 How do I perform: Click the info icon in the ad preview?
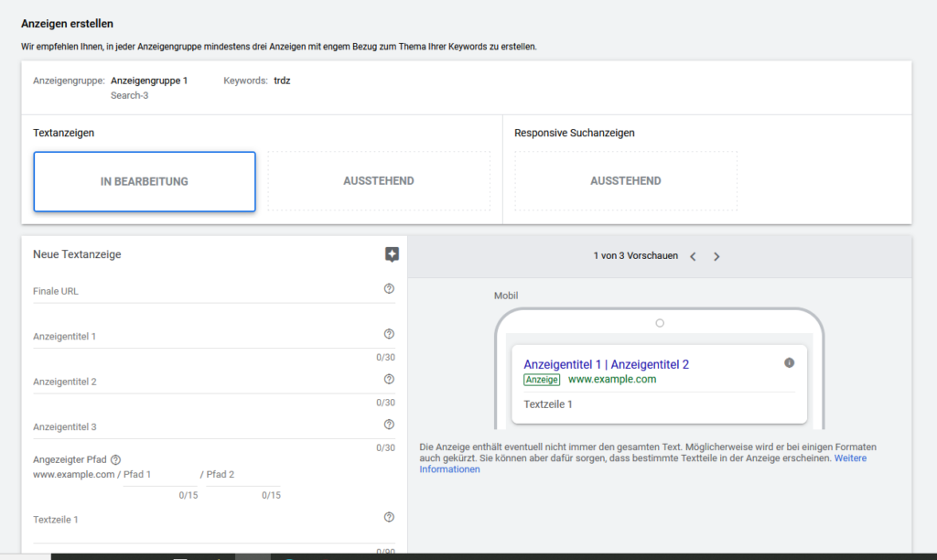(789, 362)
